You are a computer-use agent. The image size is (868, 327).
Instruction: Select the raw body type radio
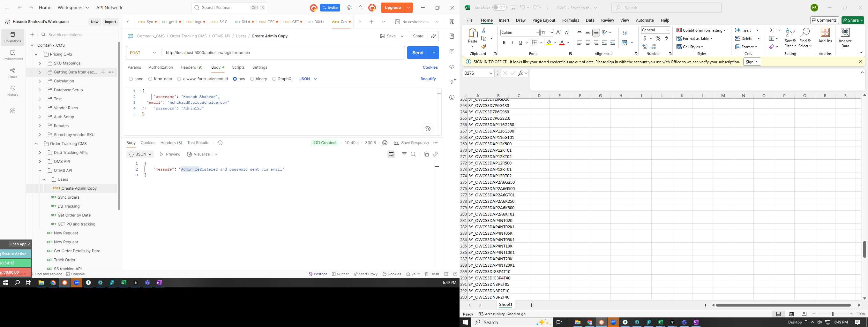coord(235,79)
